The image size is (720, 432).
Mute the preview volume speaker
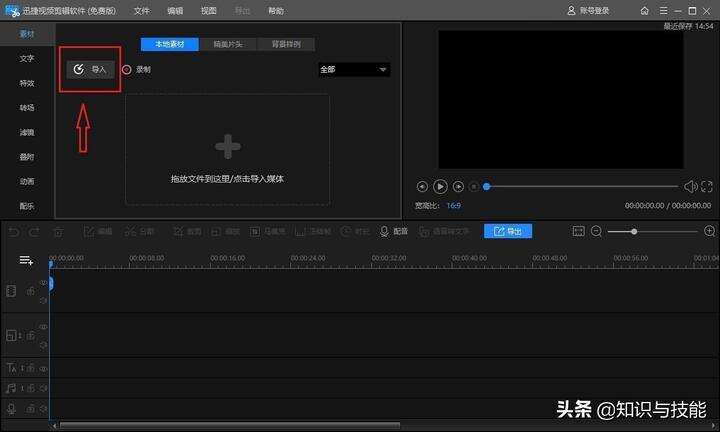point(690,186)
